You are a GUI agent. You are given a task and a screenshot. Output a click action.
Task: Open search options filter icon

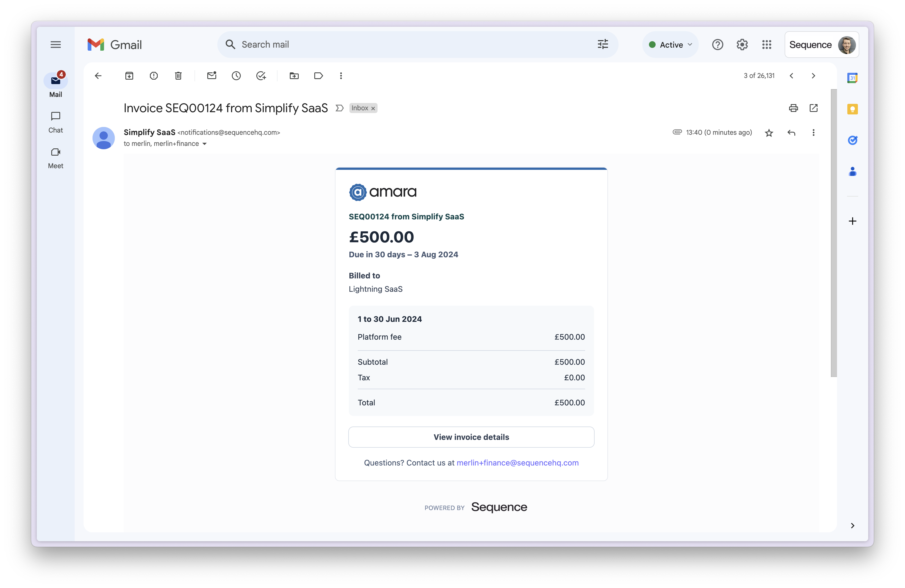point(603,45)
